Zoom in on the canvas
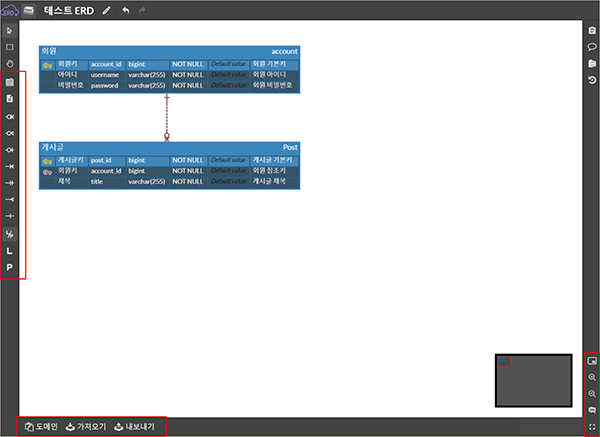The width and height of the screenshot is (600, 437). point(592,377)
